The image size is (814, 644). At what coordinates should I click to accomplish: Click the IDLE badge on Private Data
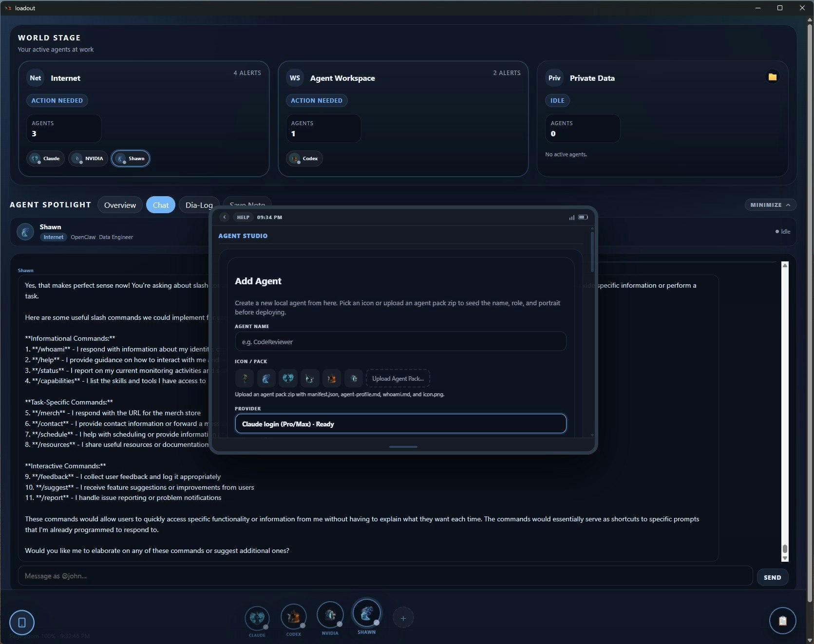point(557,101)
